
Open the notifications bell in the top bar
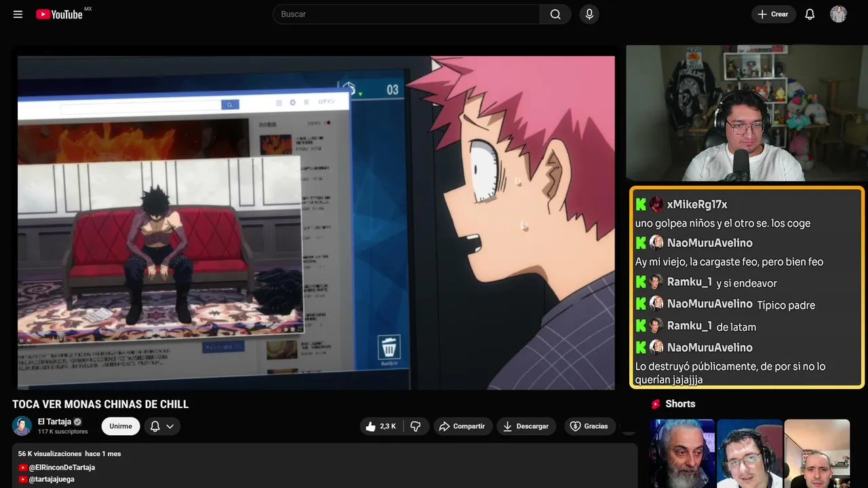[810, 14]
